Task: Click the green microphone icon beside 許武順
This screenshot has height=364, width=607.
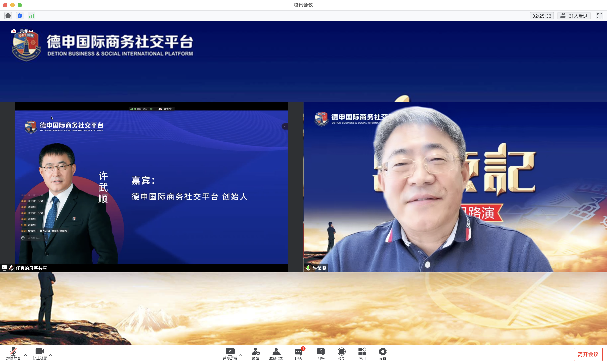Action: 308,268
